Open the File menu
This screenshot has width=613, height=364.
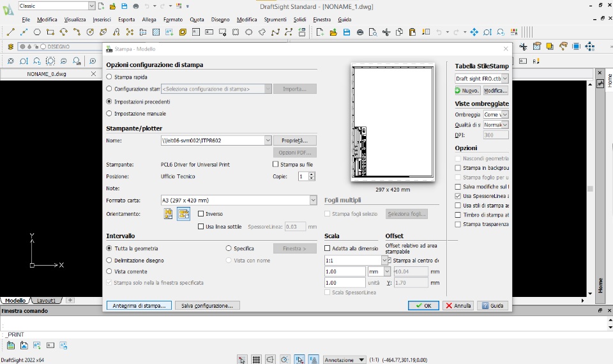point(26,19)
